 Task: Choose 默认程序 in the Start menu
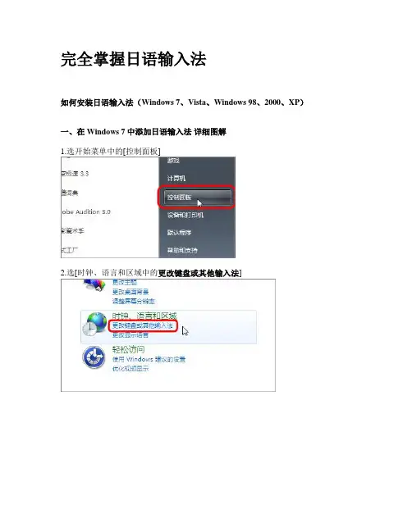click(x=179, y=233)
